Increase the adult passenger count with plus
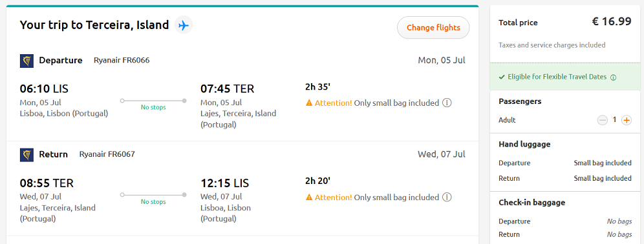This screenshot has height=244, width=644. [627, 120]
